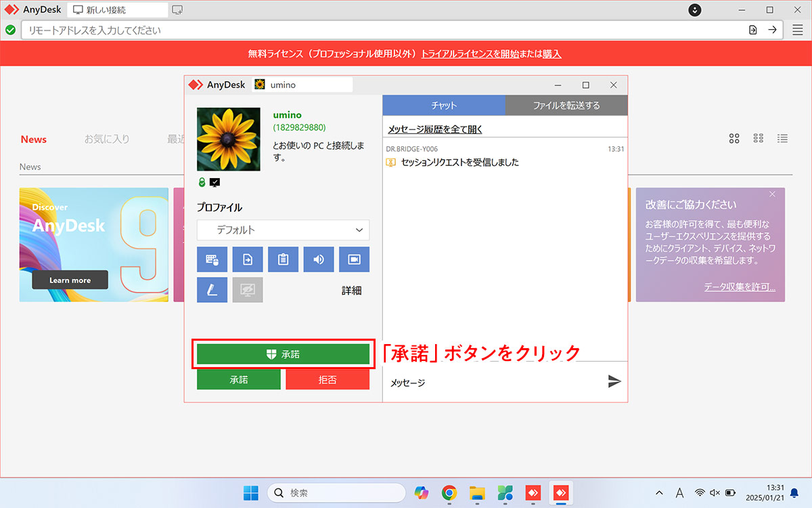Accept with the shield 承諾 button
Viewport: 812px width, 508px height.
pos(284,354)
